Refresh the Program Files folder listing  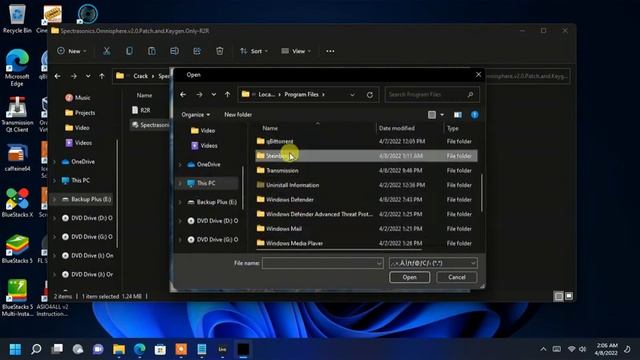tap(370, 95)
